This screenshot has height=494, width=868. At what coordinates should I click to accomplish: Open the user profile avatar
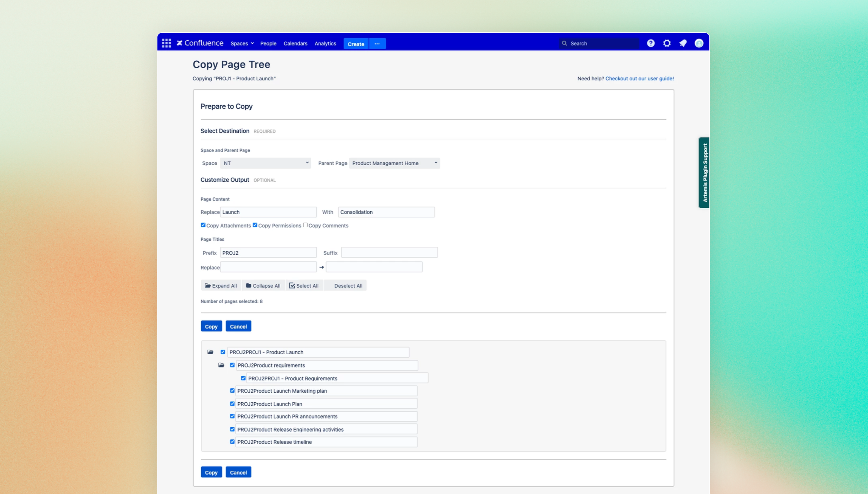point(699,43)
